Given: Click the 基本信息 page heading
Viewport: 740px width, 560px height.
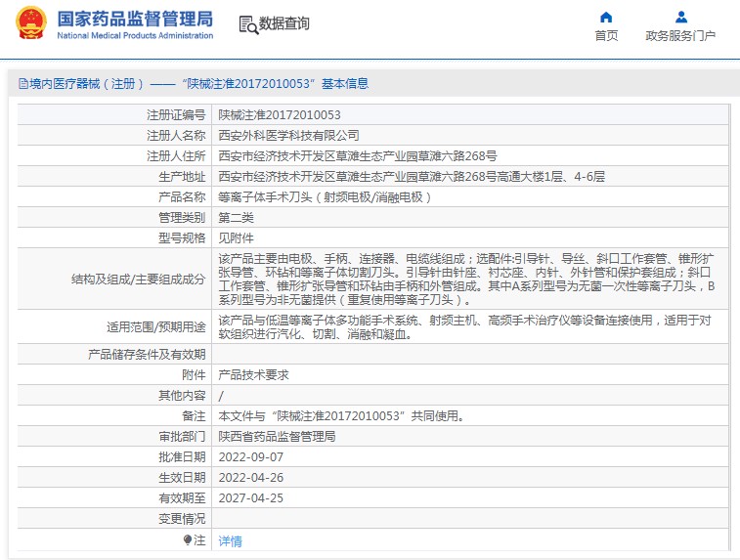Looking at the screenshot, I should (345, 84).
